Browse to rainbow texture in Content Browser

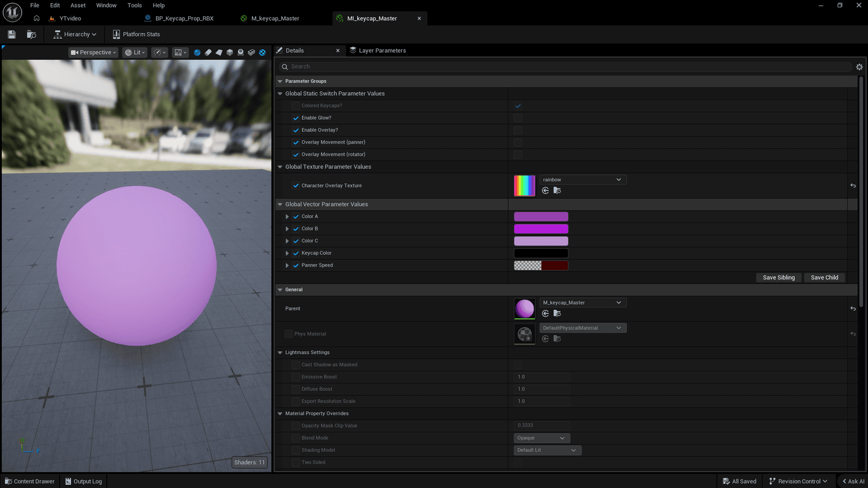tap(557, 191)
